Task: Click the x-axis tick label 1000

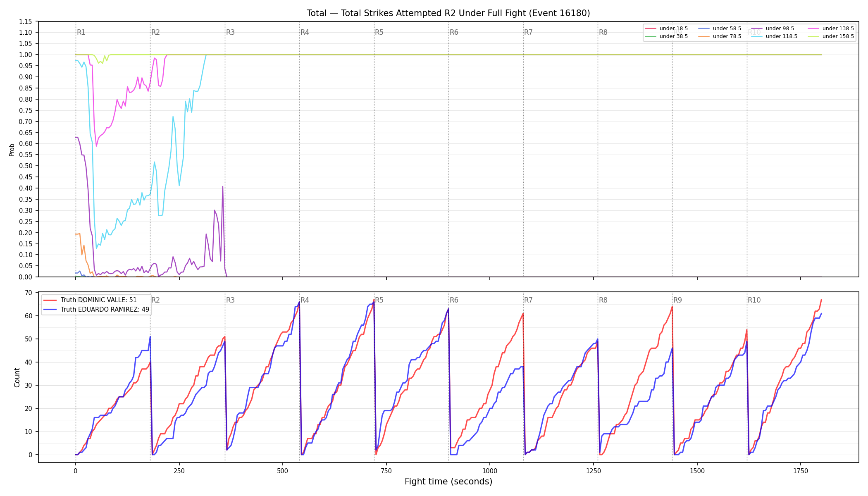Action: click(490, 471)
